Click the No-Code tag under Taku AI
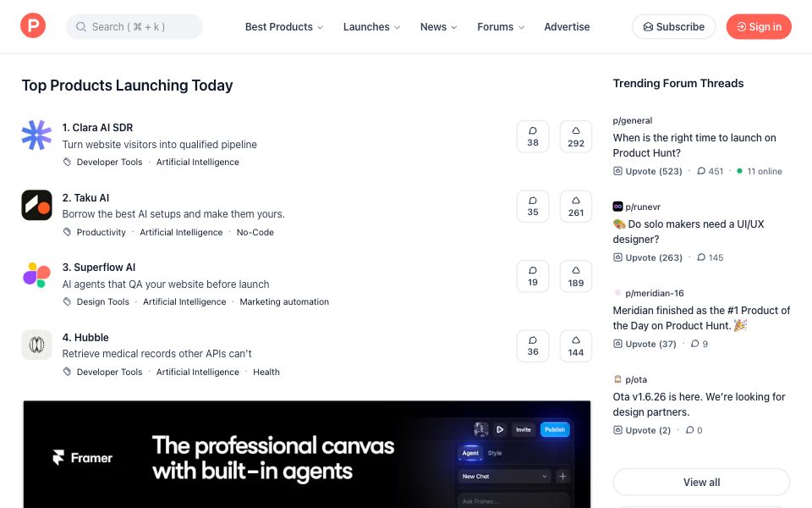The height and width of the screenshot is (508, 812). coord(255,232)
